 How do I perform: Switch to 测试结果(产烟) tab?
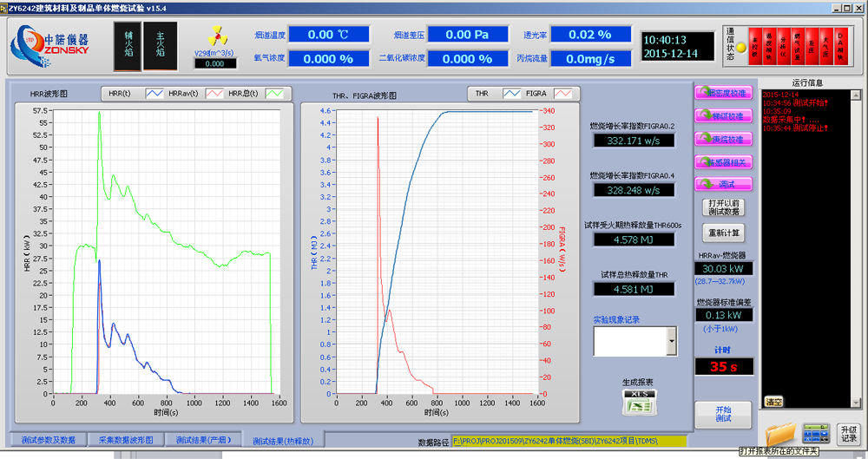point(203,440)
